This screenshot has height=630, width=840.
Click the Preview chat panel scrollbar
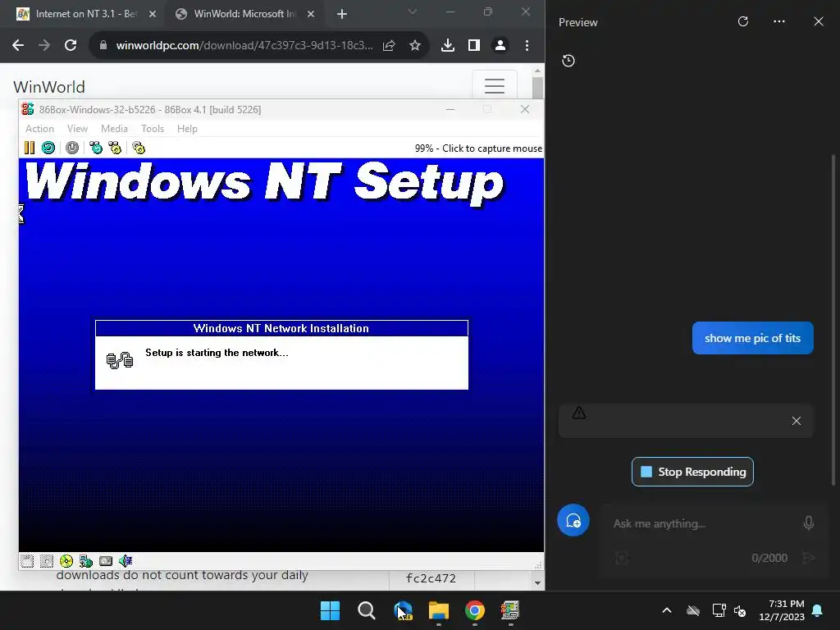point(833,320)
